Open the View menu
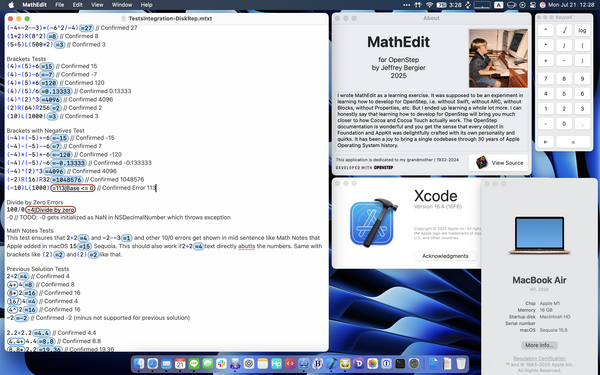This screenshot has width=600, height=375. 97,5
